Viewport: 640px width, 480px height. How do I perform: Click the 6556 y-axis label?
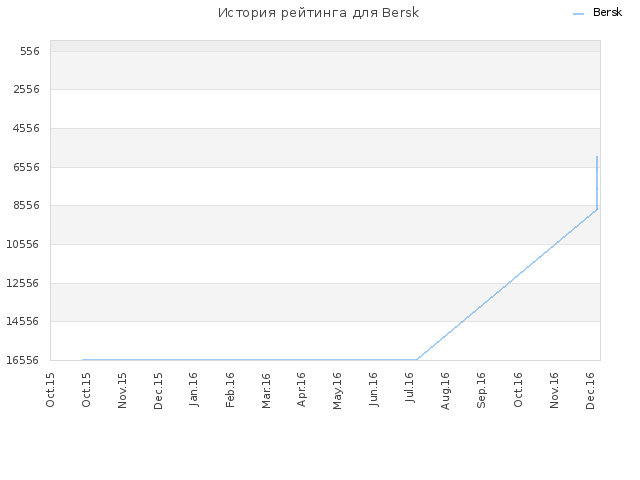pyautogui.click(x=27, y=167)
